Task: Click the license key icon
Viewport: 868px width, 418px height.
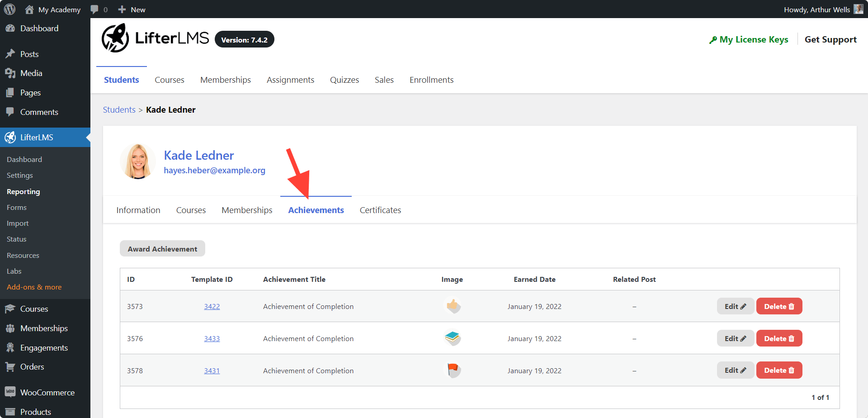Action: (713, 40)
